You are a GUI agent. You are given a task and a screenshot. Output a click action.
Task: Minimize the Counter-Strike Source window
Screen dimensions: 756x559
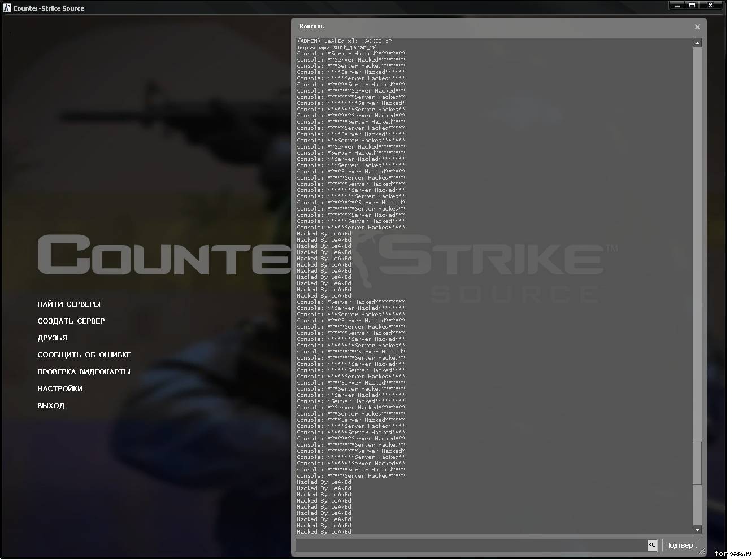(x=677, y=6)
